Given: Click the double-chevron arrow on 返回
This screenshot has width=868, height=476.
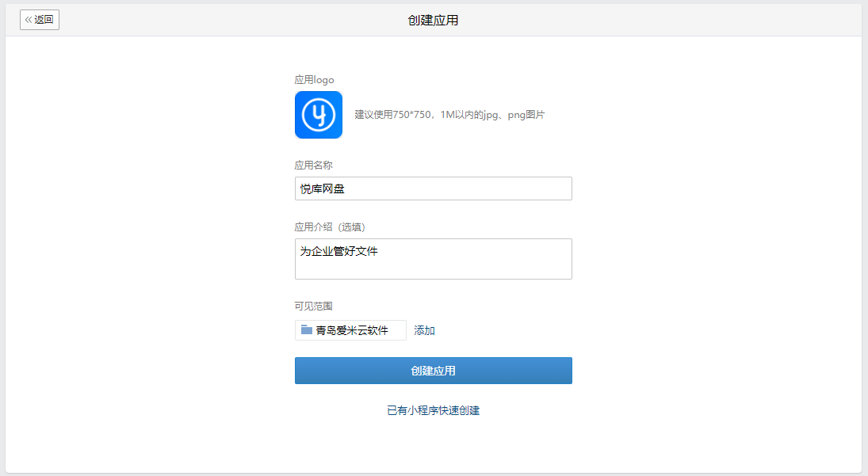Looking at the screenshot, I should tap(29, 20).
